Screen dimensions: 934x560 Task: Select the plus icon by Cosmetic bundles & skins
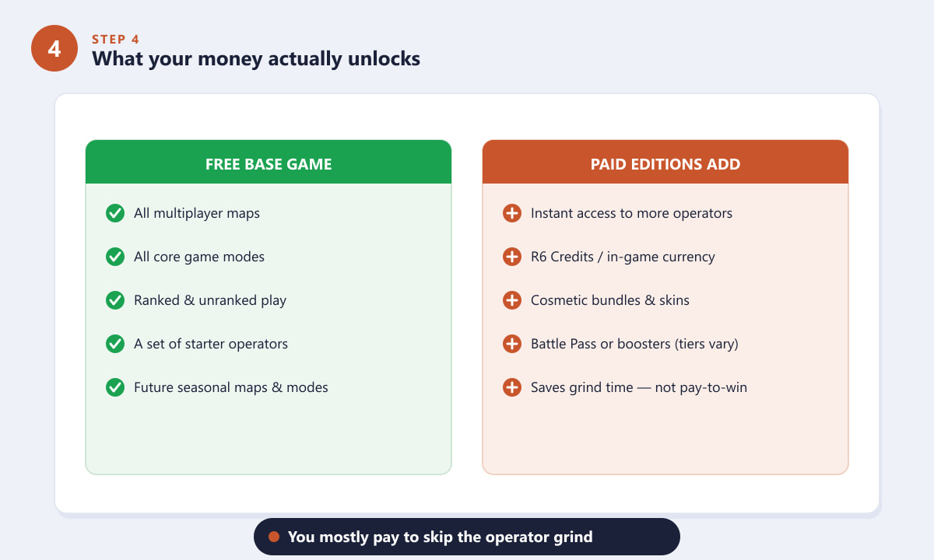(x=512, y=300)
